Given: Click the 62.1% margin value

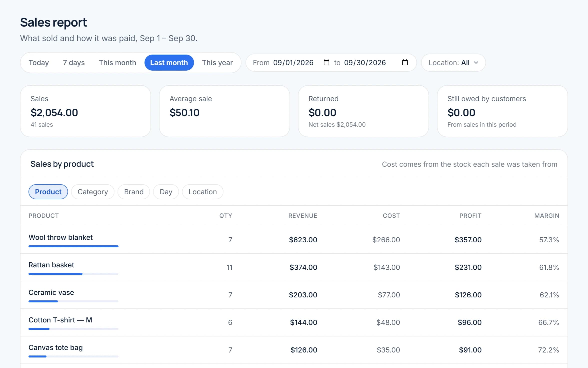Looking at the screenshot, I should 549,295.
